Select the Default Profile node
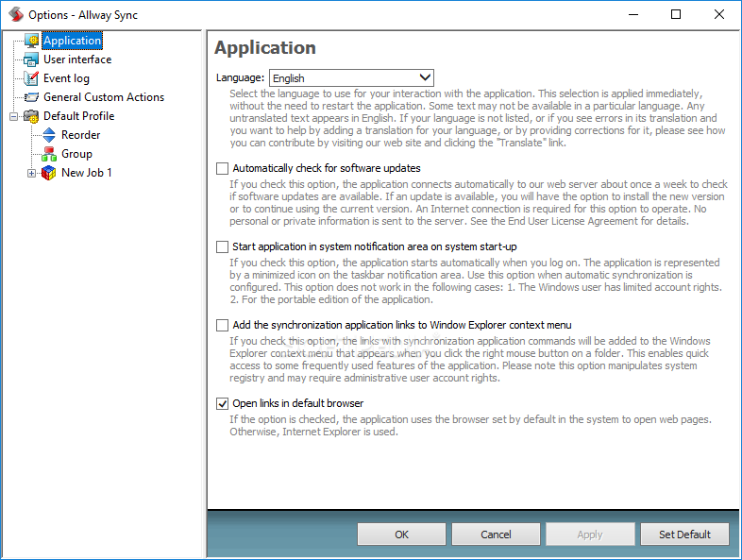The width and height of the screenshot is (742, 560). point(78,116)
